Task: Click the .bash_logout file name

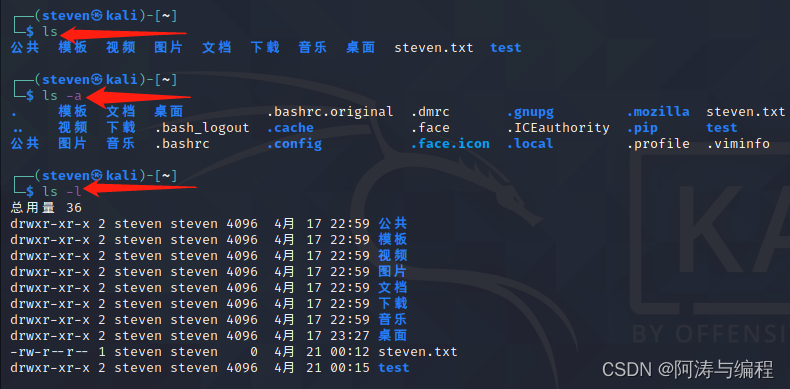Action: click(202, 128)
